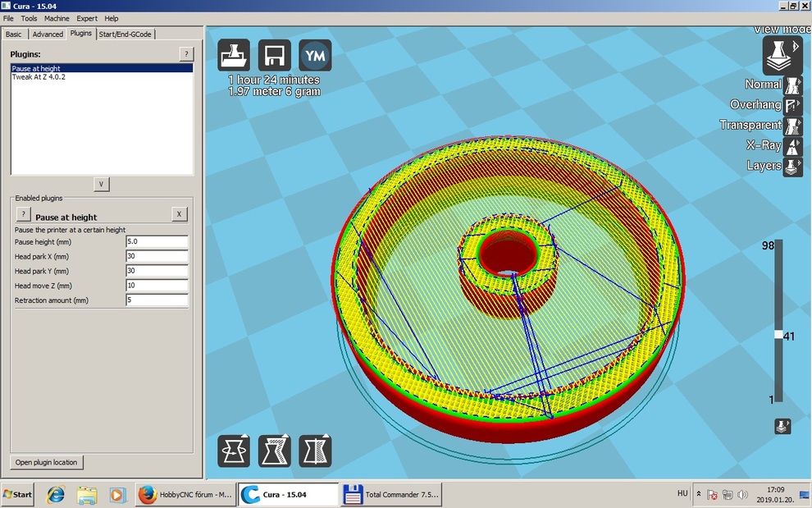Switch to Normal view mode
The image size is (812, 508).
click(x=792, y=85)
